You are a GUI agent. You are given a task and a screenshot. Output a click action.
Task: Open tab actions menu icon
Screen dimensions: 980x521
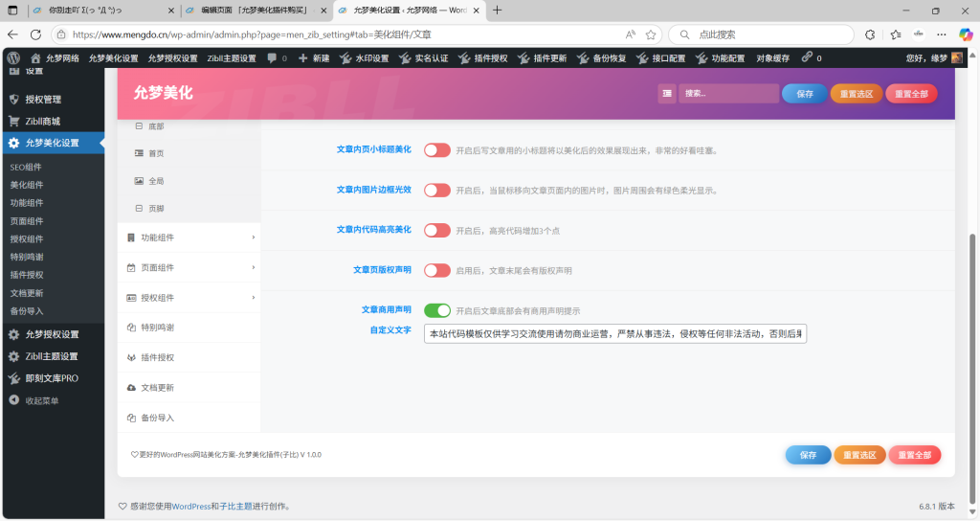coord(12,10)
